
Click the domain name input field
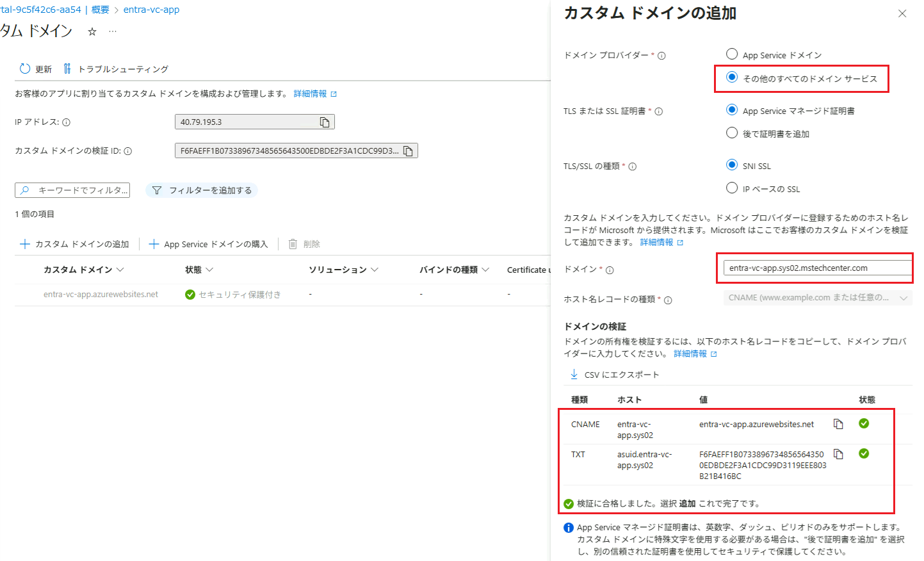[x=816, y=268]
